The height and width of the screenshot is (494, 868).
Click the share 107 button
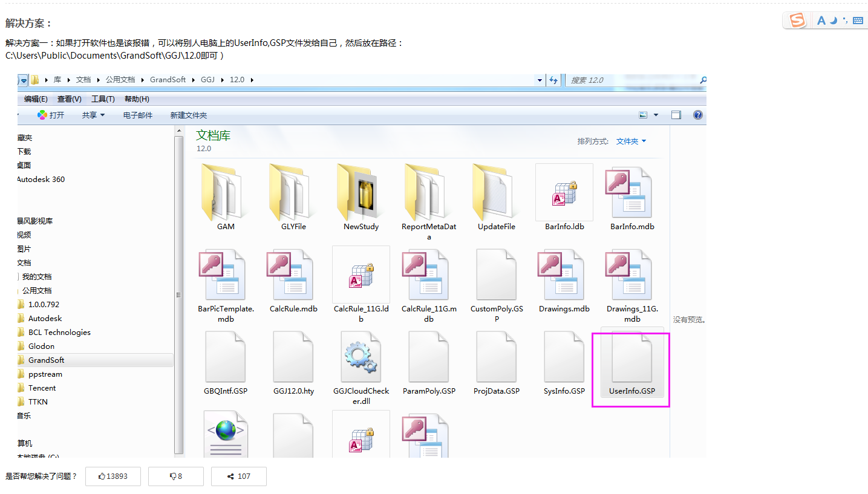(239, 476)
